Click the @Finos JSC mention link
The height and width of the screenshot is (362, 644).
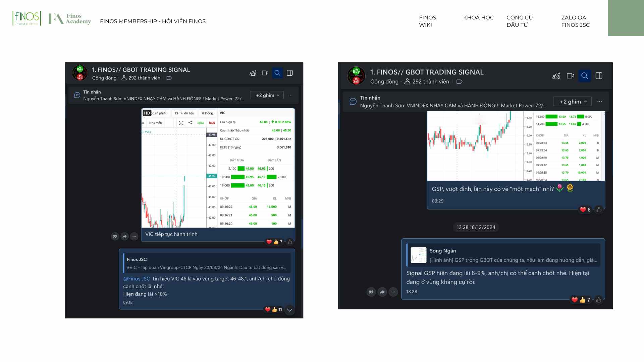(137, 279)
